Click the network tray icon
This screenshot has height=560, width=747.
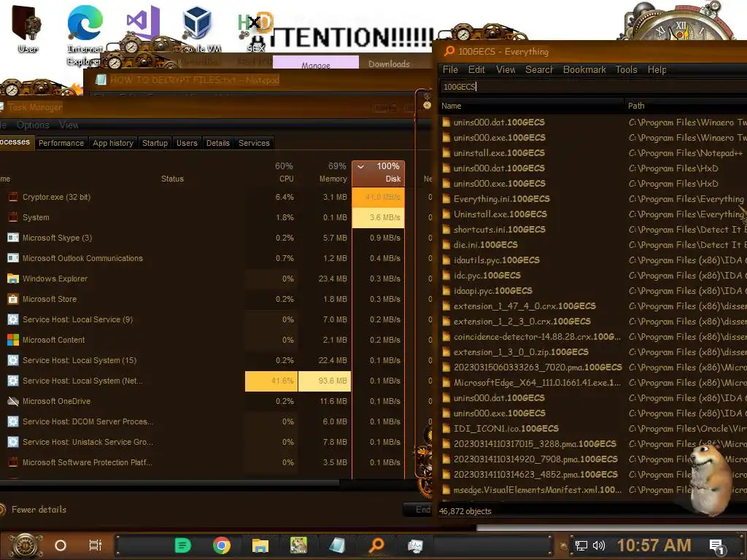click(581, 545)
